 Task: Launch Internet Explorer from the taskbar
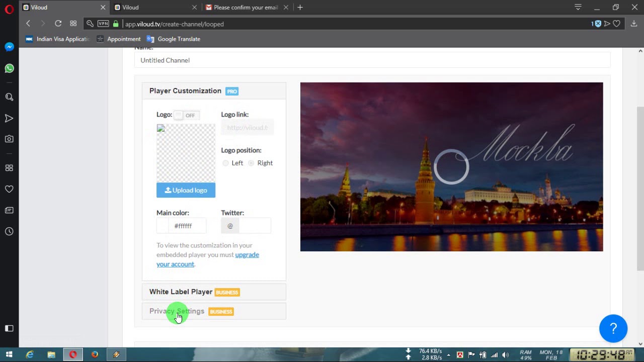[30, 354]
